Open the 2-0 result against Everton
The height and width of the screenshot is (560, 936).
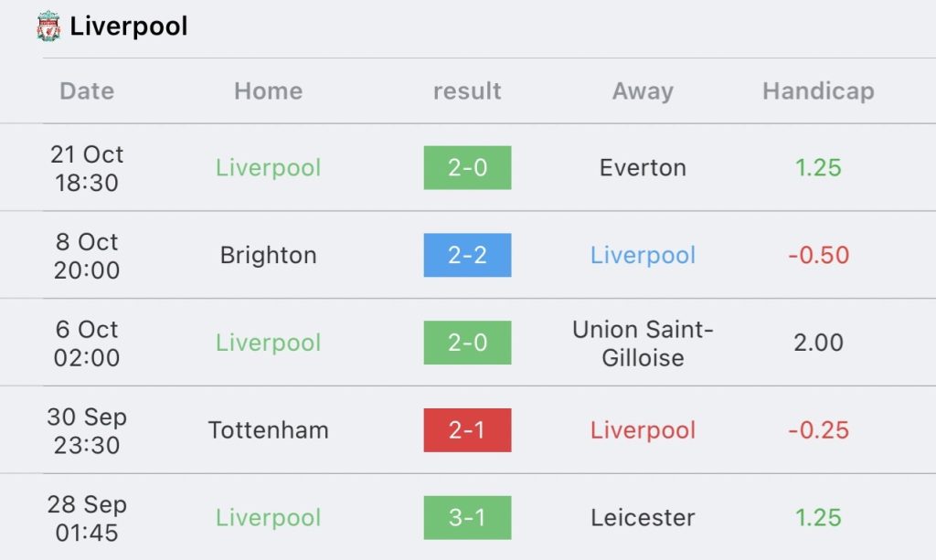coord(467,167)
